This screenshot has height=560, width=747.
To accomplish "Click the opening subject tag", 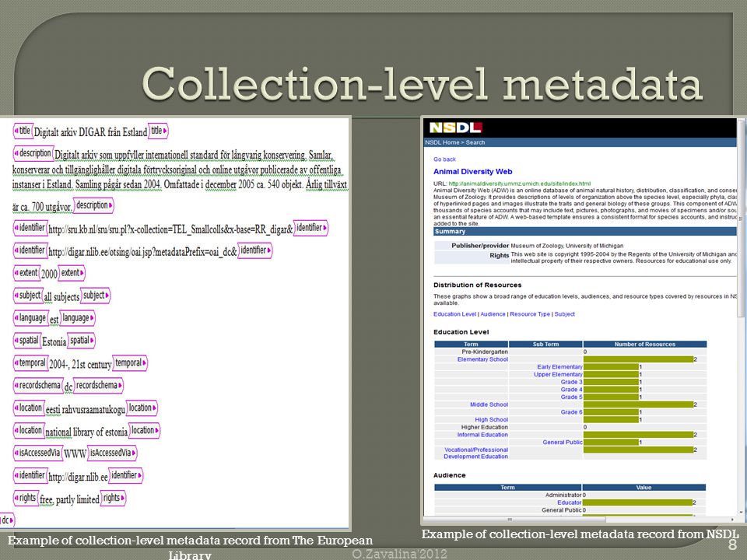I will [27, 296].
